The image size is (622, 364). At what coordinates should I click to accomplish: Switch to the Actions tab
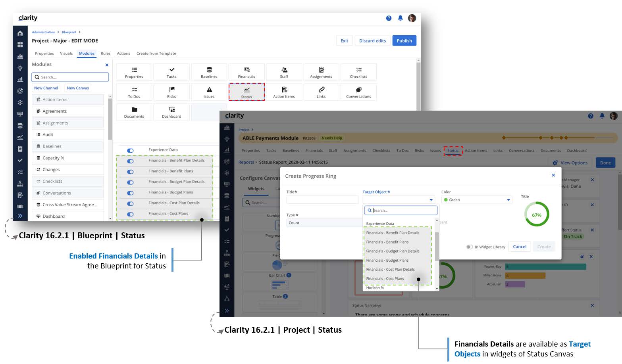click(x=123, y=54)
